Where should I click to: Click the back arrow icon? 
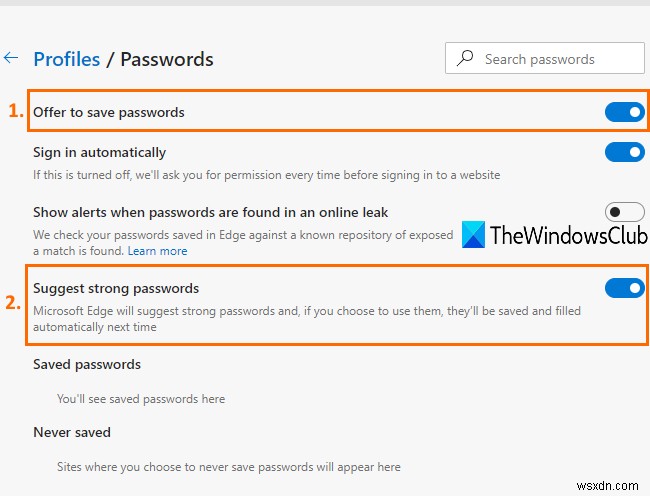11,58
